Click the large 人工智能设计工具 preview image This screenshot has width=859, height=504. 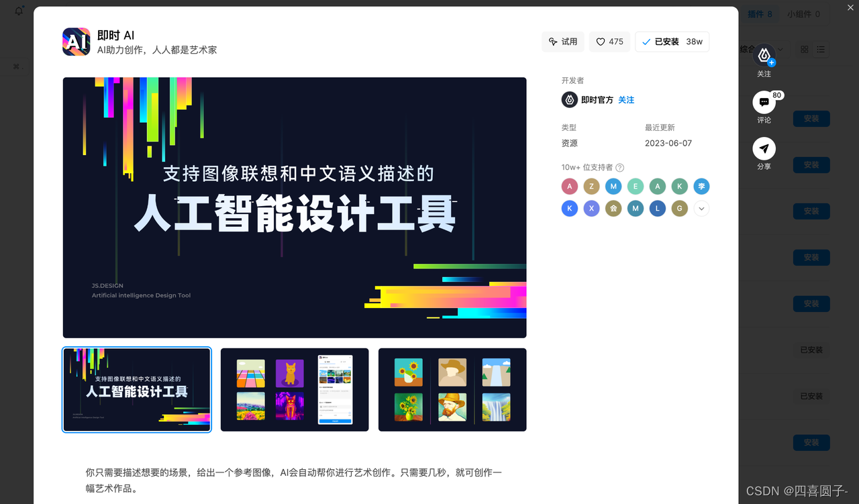[295, 207]
